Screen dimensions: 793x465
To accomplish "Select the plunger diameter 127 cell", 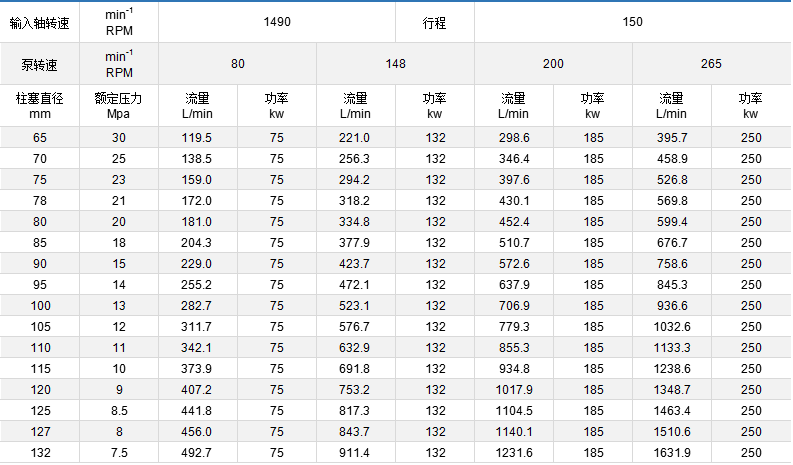I will (40, 432).
